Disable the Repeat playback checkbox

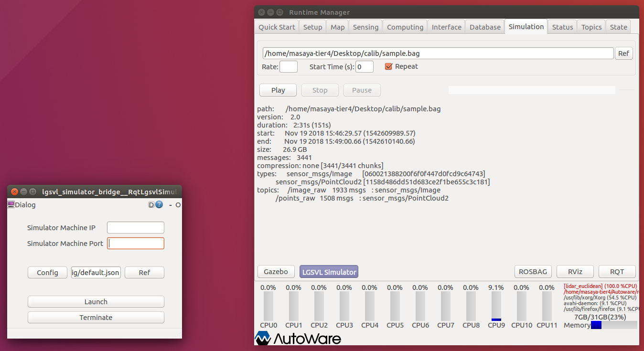(x=388, y=66)
